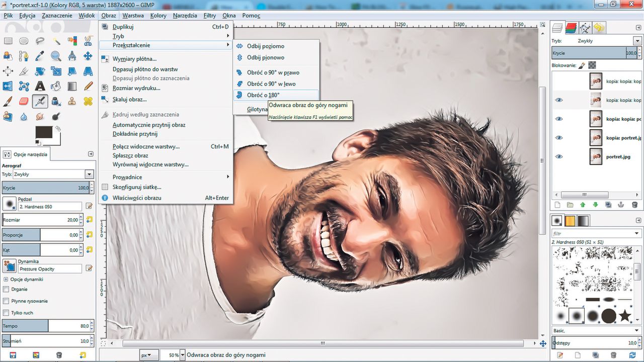Screen dimensions: 644x362
Task: Select the Smudge finger tool
Action: click(40, 116)
